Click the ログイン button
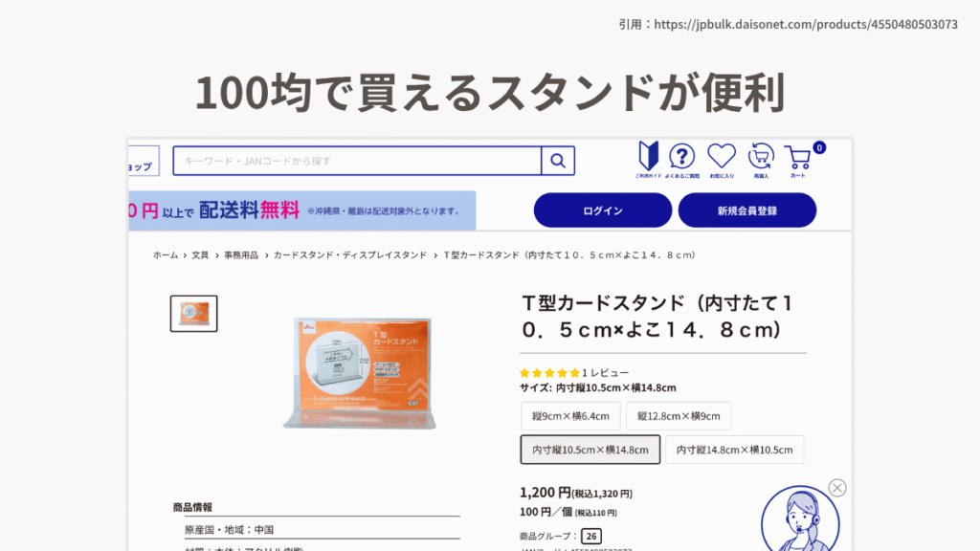This screenshot has width=980, height=551. coord(603,210)
